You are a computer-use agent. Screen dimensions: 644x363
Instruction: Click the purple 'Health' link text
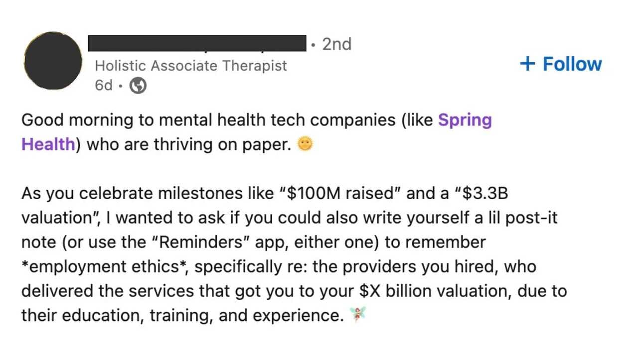48,144
